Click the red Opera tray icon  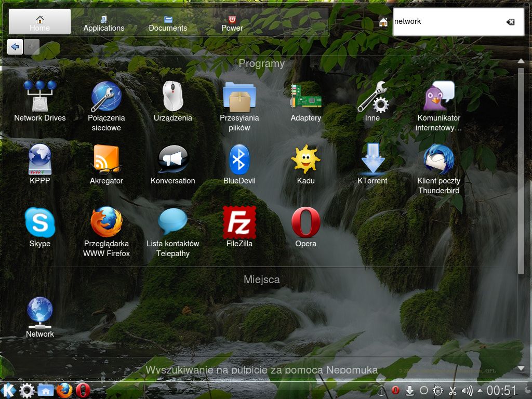point(395,391)
